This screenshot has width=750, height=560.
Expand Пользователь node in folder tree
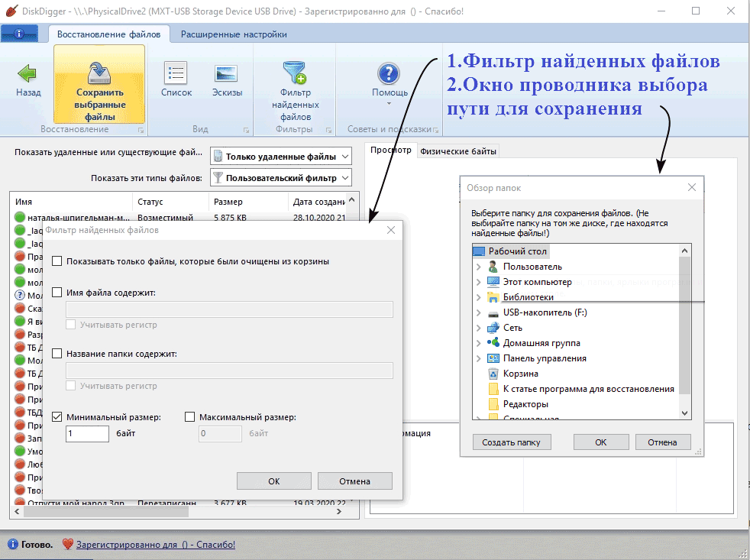click(x=479, y=267)
